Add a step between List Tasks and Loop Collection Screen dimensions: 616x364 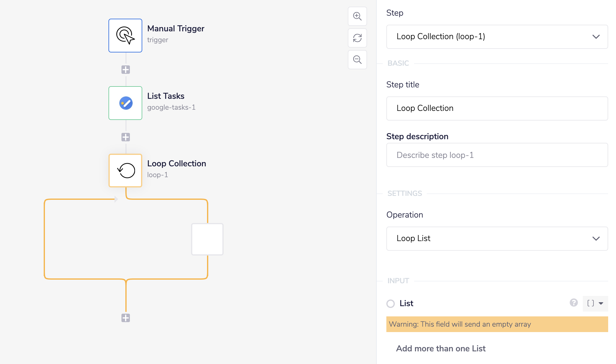click(125, 137)
